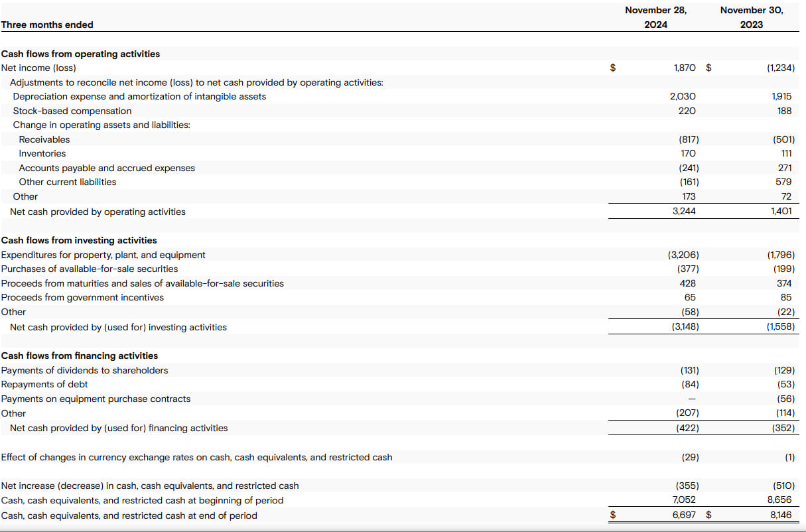806x532 pixels.
Task: Click "Expenditures for property, plant, and equipment"
Action: click(x=103, y=255)
